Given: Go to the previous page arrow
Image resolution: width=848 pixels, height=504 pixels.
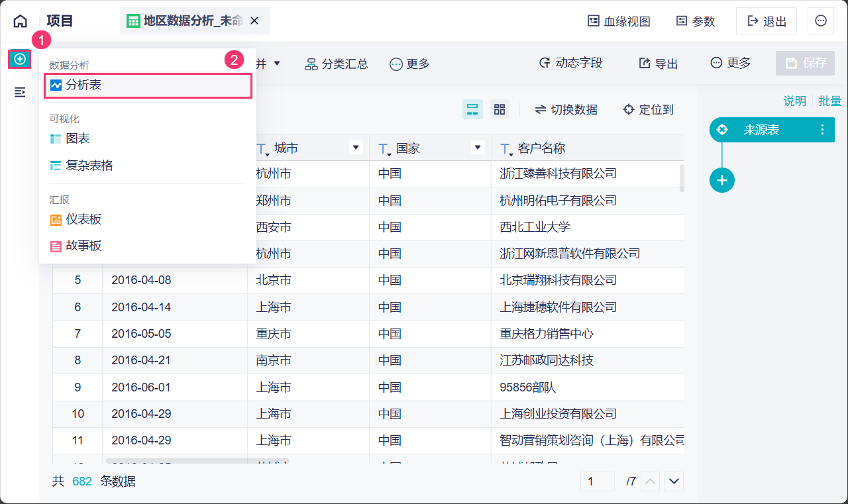Looking at the screenshot, I should click(x=651, y=481).
